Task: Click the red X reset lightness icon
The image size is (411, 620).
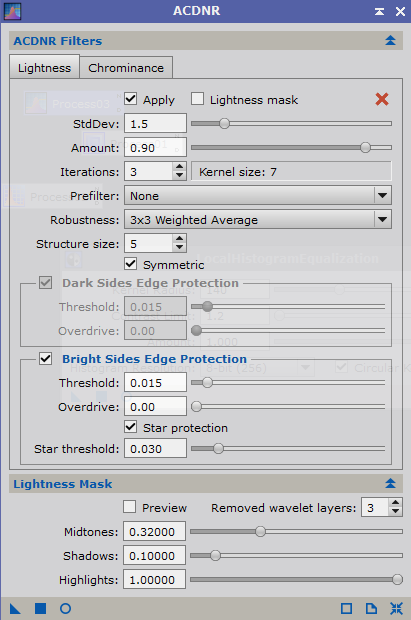Action: [382, 99]
